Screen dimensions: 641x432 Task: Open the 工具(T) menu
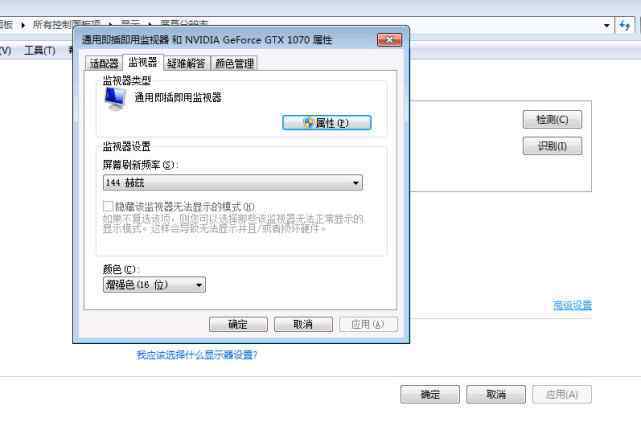click(x=40, y=51)
